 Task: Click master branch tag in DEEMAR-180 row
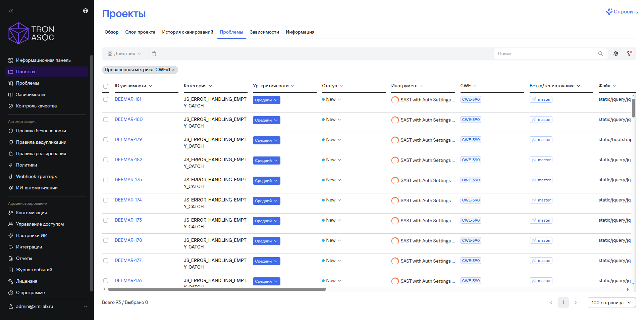pos(541,120)
